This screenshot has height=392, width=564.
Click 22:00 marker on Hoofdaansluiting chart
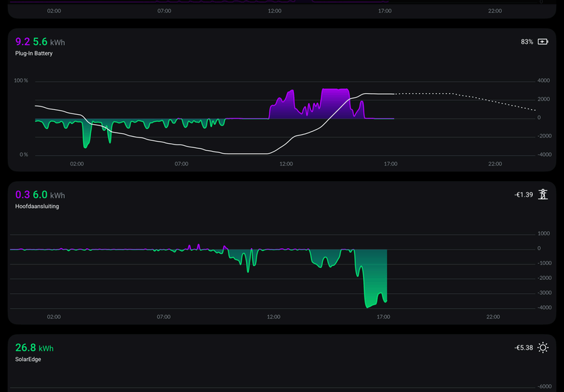click(x=493, y=317)
